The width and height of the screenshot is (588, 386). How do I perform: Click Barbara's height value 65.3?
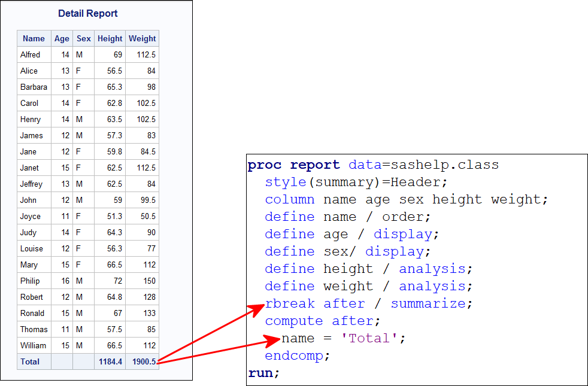pos(114,87)
